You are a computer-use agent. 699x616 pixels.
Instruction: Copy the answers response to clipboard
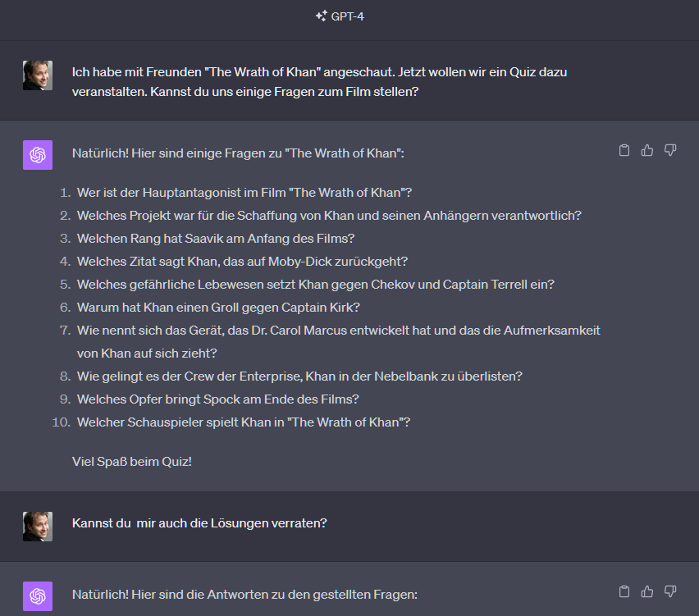pos(624,591)
